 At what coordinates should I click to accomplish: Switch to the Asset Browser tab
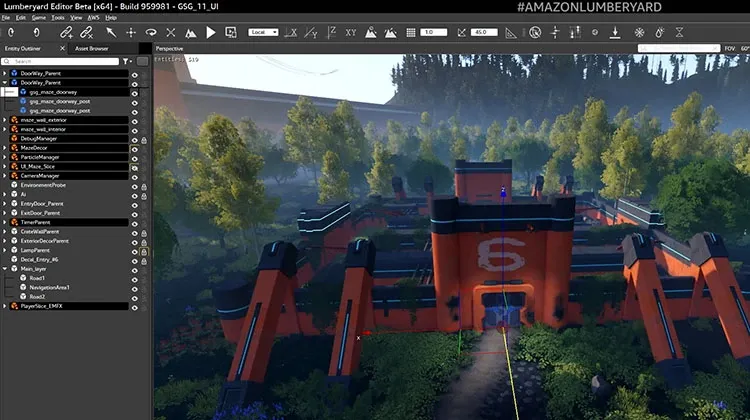coord(92,48)
